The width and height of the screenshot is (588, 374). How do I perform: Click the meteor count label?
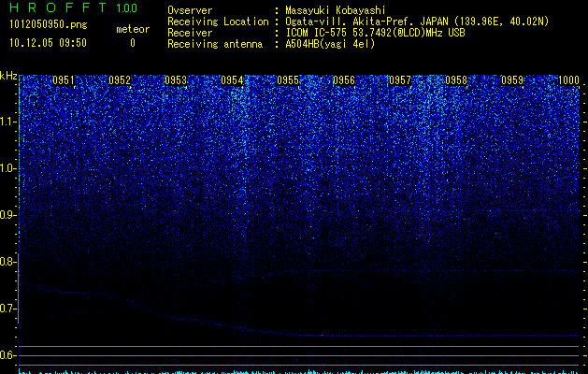pyautogui.click(x=133, y=29)
